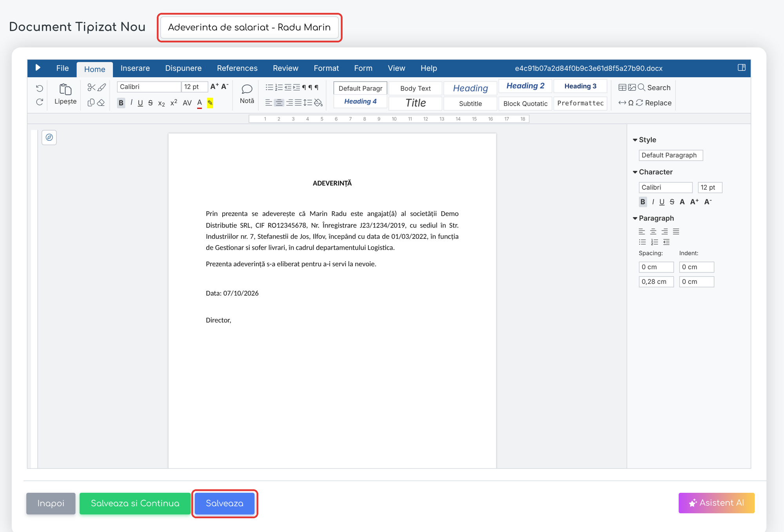Open the Asistent AI button
784x532 pixels.
click(x=717, y=503)
